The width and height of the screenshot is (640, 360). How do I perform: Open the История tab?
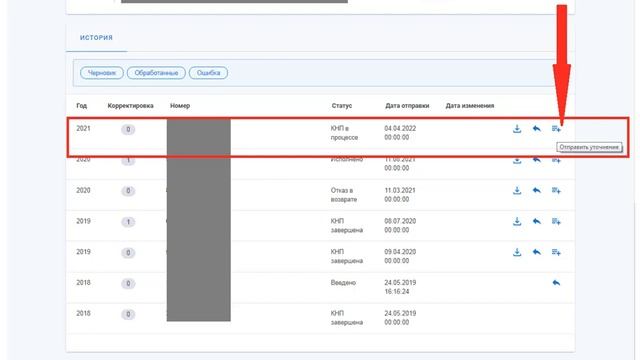[96, 38]
